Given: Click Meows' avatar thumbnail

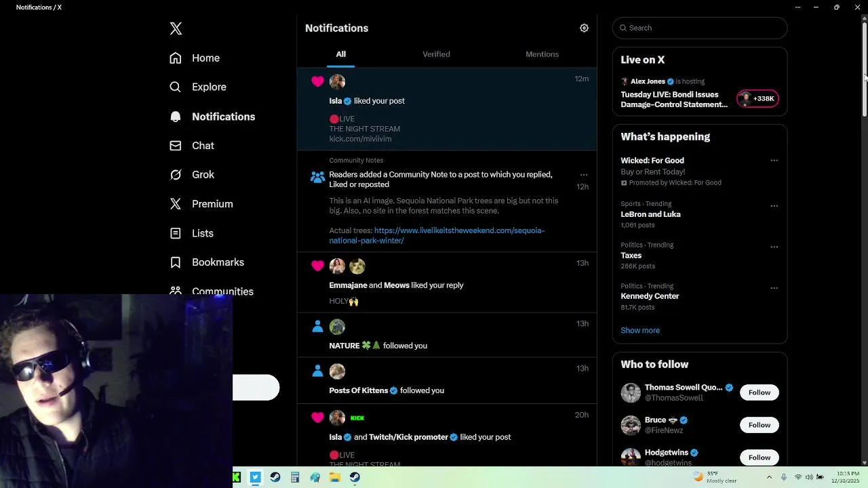Looking at the screenshot, I should pyautogui.click(x=357, y=266).
